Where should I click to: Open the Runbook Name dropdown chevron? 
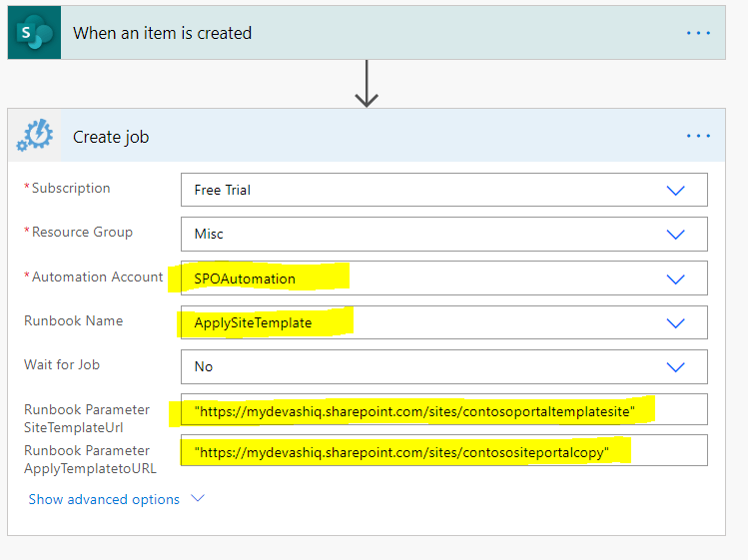click(676, 322)
